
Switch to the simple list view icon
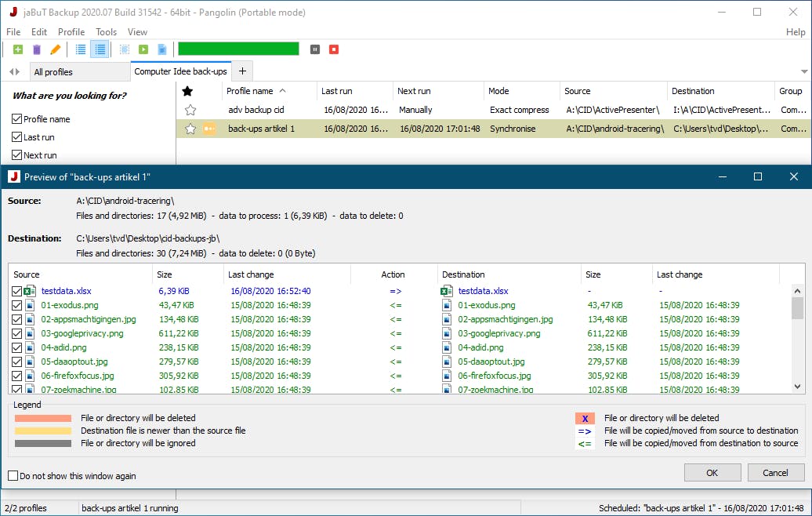point(80,49)
